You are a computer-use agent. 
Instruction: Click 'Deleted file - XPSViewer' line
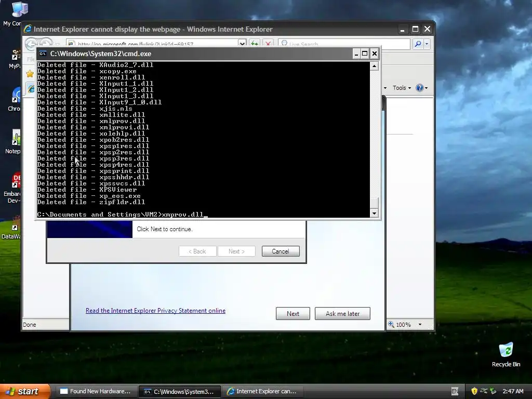click(87, 190)
